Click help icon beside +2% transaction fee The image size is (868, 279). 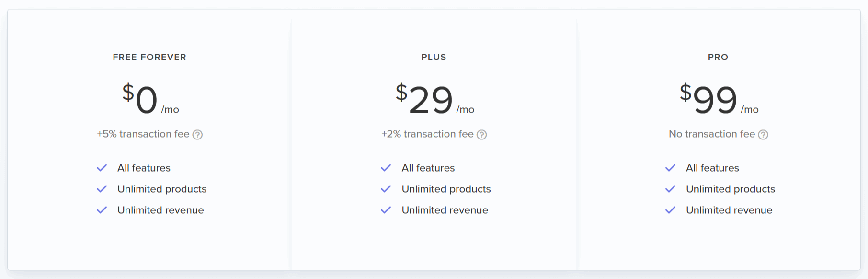tap(482, 135)
